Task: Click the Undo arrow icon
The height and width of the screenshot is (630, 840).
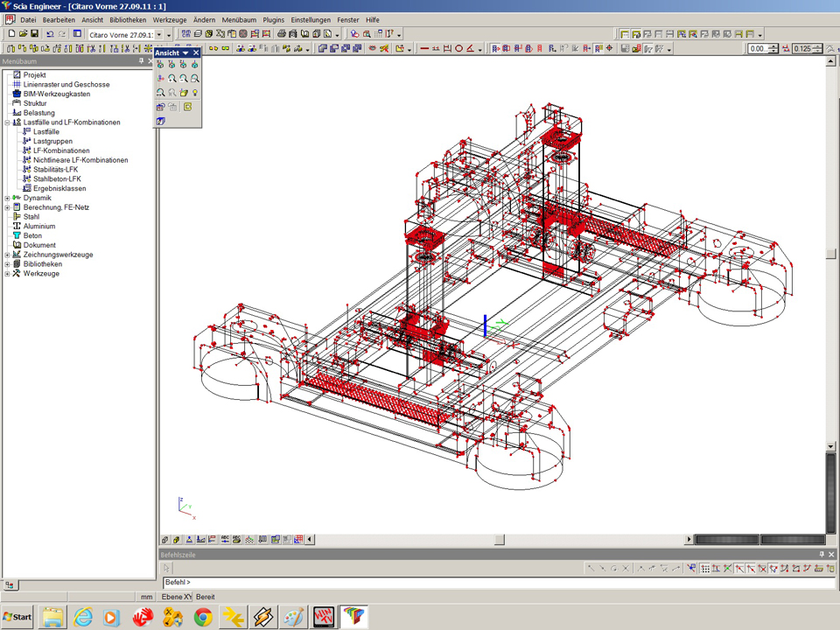Action: pos(50,34)
